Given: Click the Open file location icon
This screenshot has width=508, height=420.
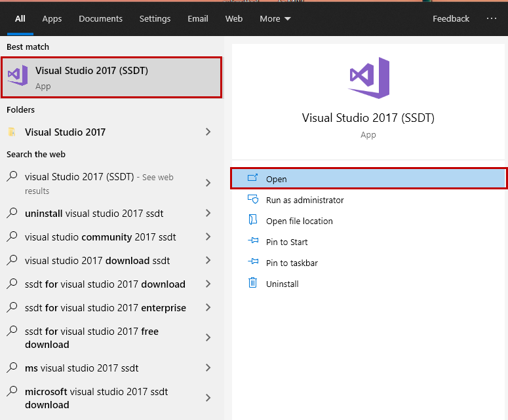Looking at the screenshot, I should pos(252,221).
